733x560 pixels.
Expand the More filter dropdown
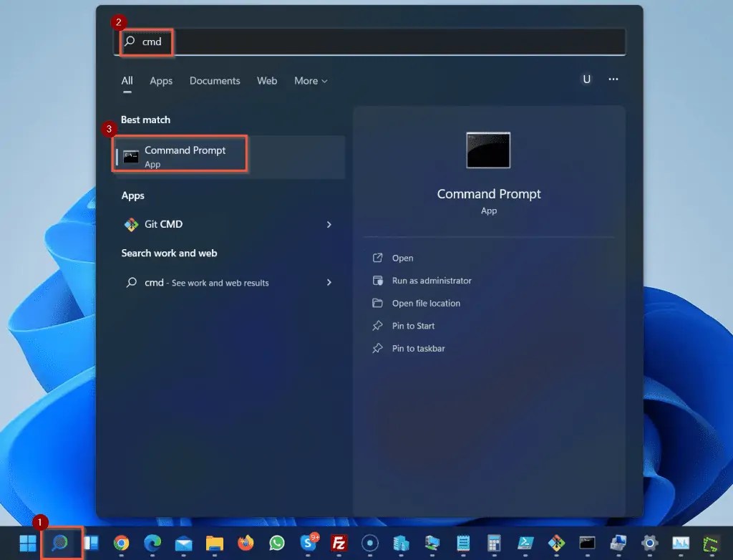pos(310,81)
